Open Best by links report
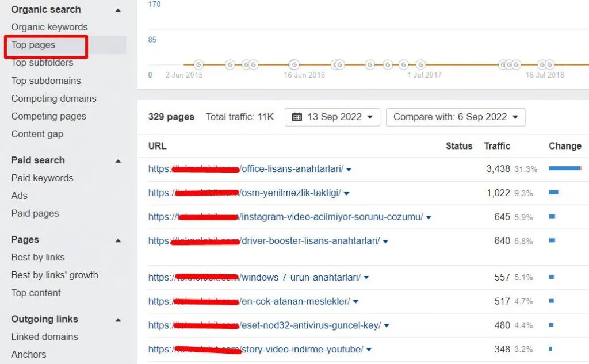 tap(38, 257)
